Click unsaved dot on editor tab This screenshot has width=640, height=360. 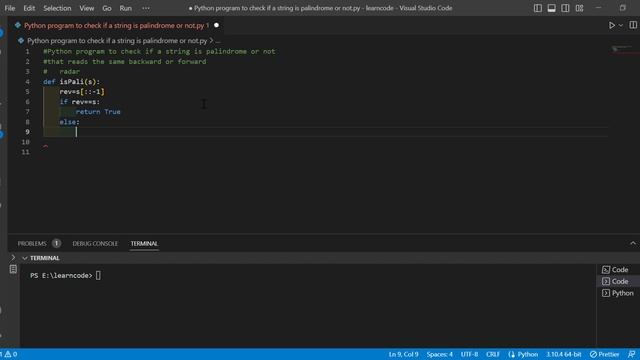tap(216, 25)
